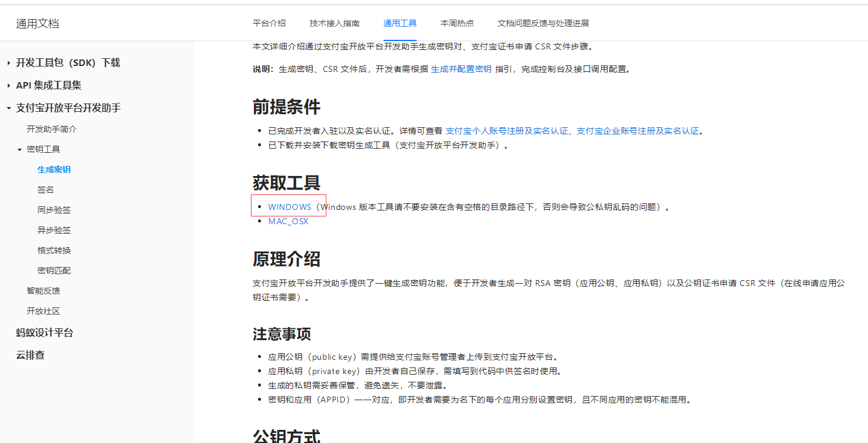This screenshot has height=443, width=868.
Task: Open 开放社区 in the sidebar
Action: click(x=43, y=311)
